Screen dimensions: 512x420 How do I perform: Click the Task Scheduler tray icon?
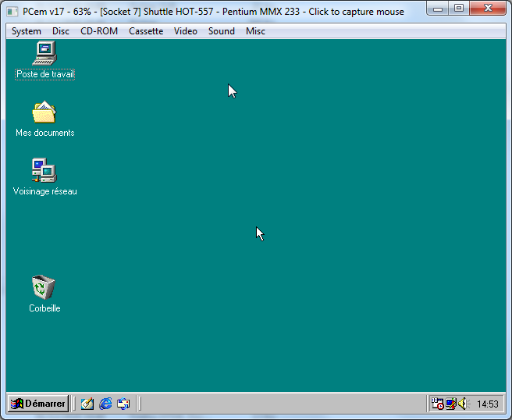click(437, 404)
